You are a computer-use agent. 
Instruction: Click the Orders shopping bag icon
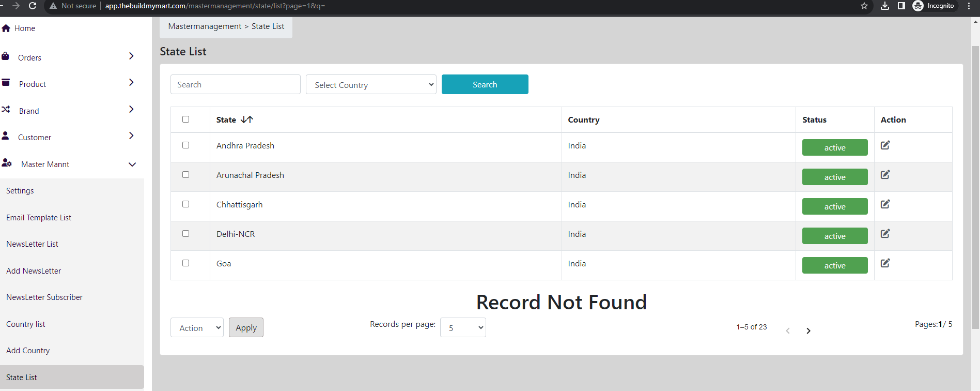(x=5, y=56)
